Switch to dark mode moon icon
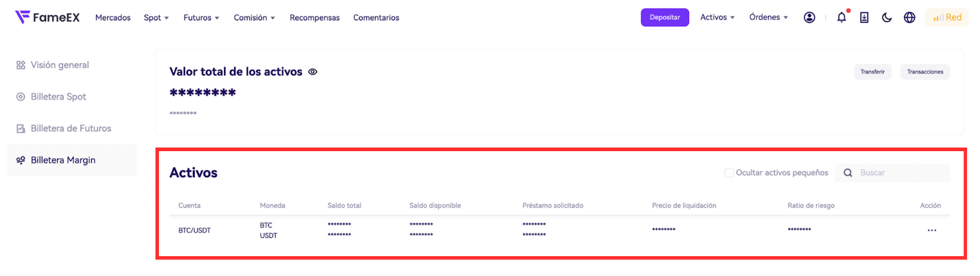This screenshot has width=980, height=276. point(886,18)
